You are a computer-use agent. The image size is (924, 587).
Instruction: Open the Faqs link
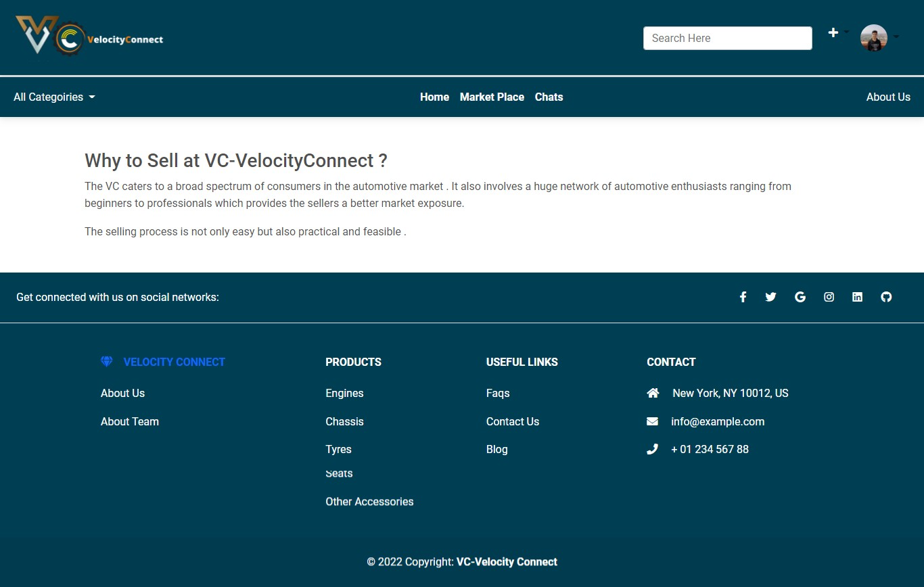498,393
